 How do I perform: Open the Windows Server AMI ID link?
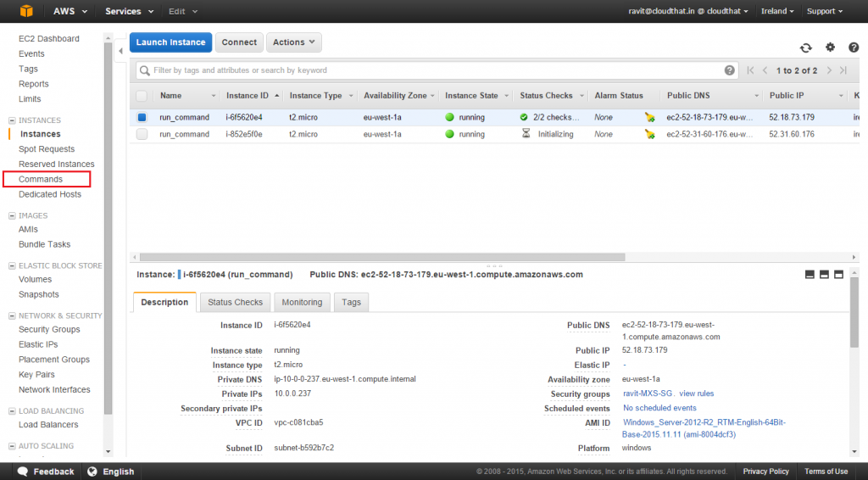pyautogui.click(x=704, y=428)
